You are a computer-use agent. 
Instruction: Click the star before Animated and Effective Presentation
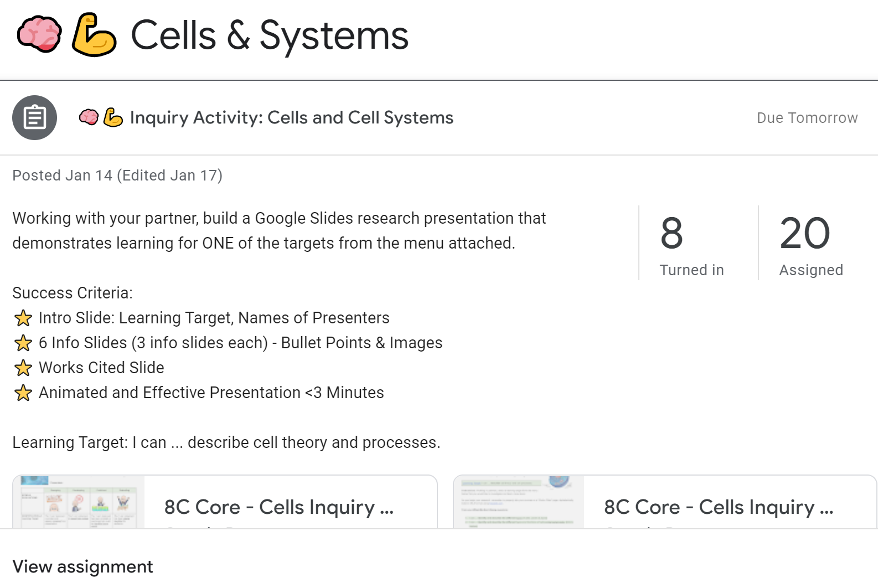pos(23,393)
